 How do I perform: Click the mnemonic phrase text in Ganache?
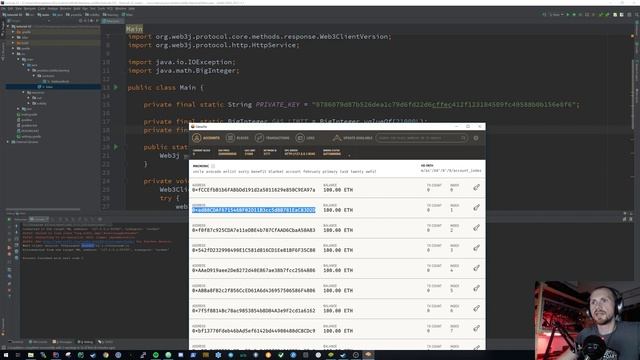(284, 172)
